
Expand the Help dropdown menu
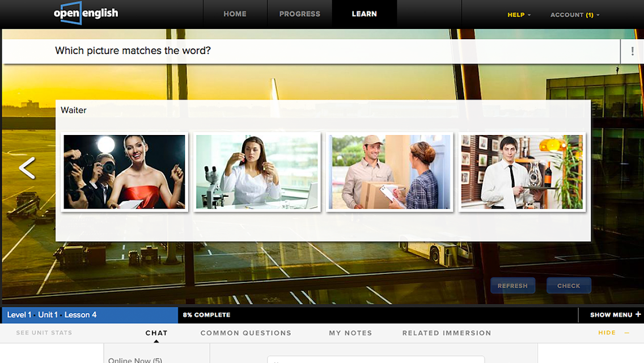click(519, 15)
